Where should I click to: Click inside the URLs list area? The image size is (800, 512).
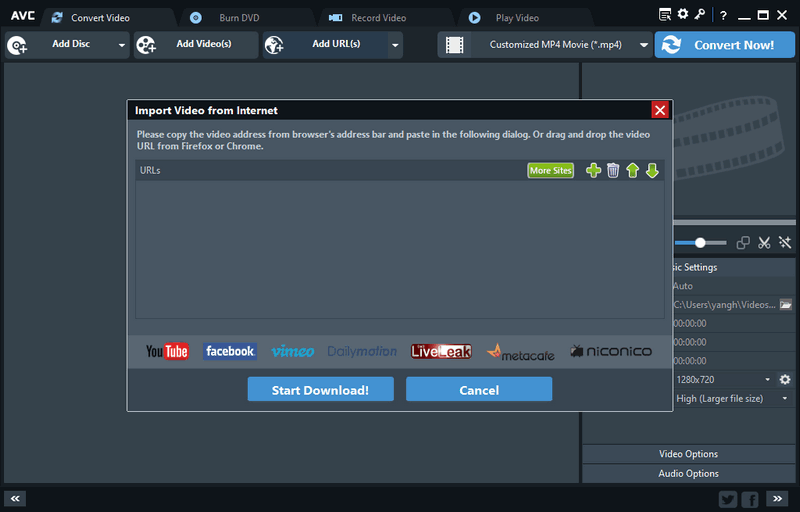point(399,249)
